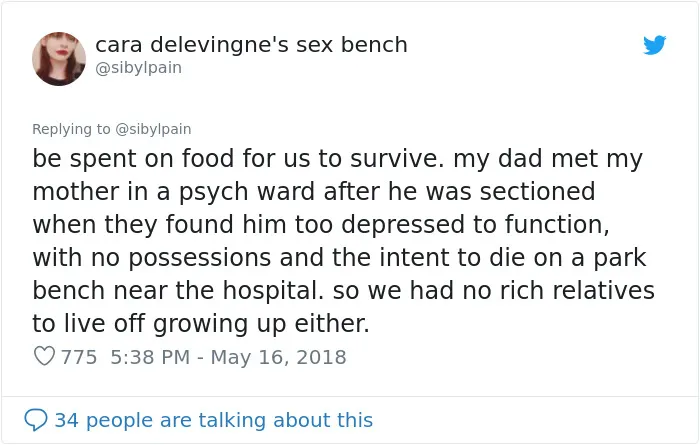This screenshot has width=700, height=445.
Task: Open 34 people are talking about this
Action: pos(213,420)
